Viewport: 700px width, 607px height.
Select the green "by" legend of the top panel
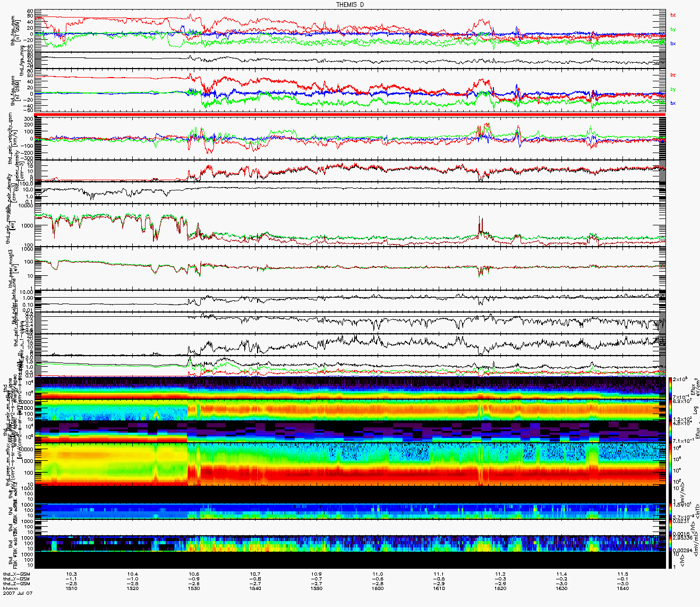[673, 29]
